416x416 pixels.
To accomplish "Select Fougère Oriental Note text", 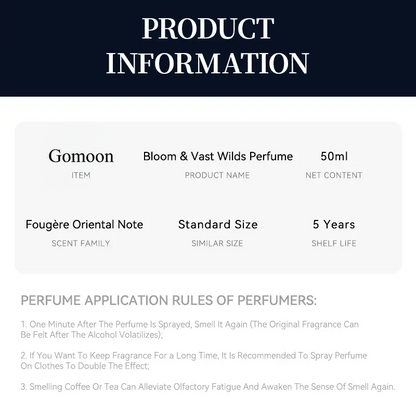I will (84, 224).
